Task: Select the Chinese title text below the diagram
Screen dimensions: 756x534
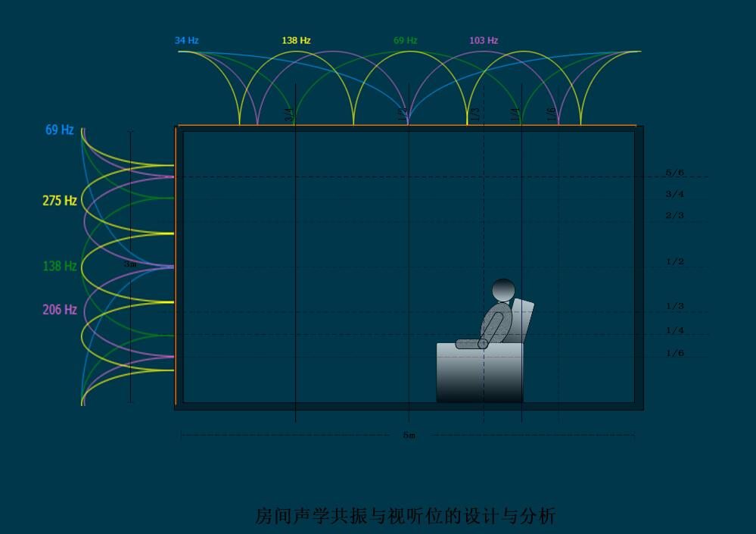Action: (405, 516)
